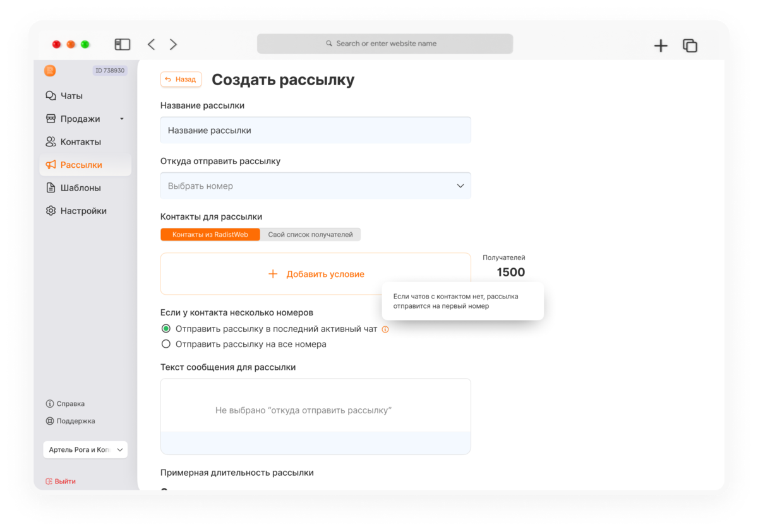The image size is (758, 532).
Task: Click the Поддержка lifebuoy icon
Action: [x=50, y=421]
